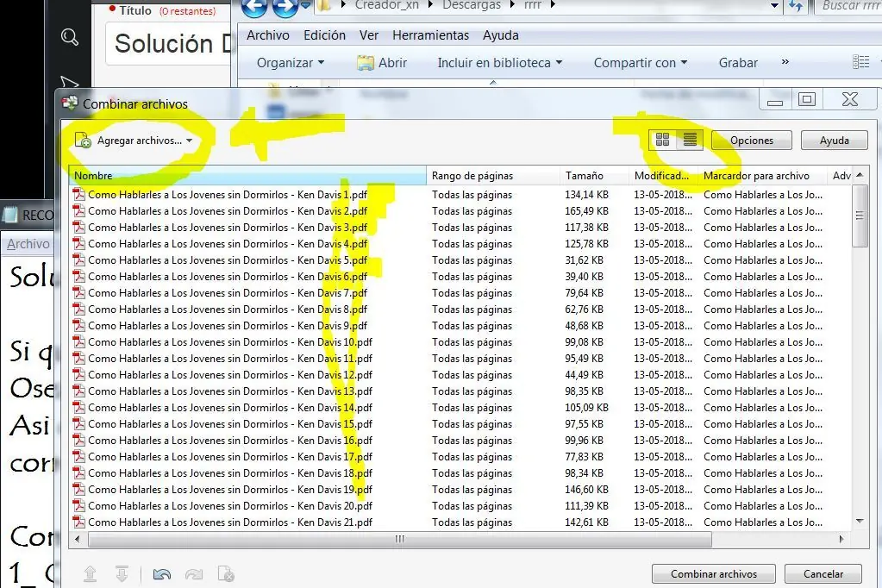Select the file Ken Davis 7.pdf
This screenshot has width=882, height=588.
pyautogui.click(x=228, y=292)
